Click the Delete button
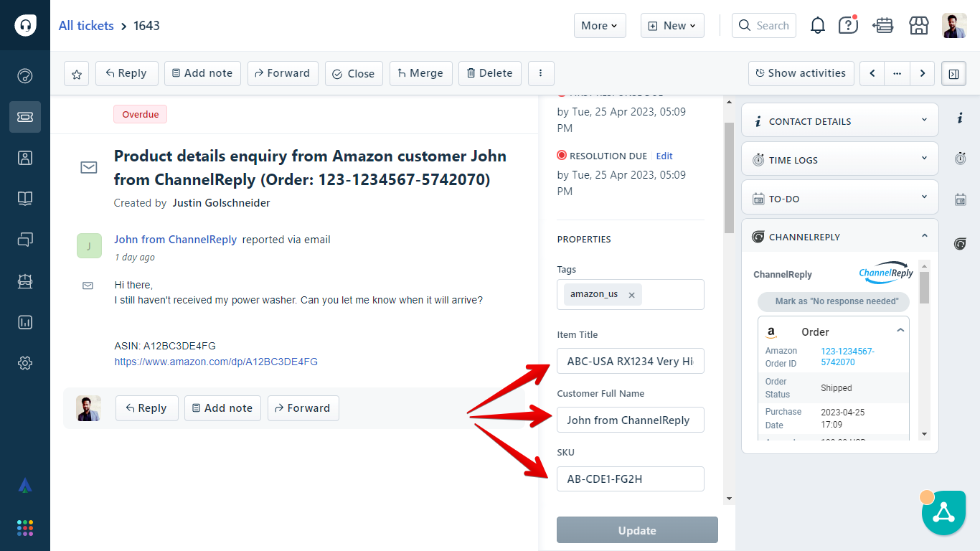This screenshot has width=980, height=551. click(x=490, y=73)
